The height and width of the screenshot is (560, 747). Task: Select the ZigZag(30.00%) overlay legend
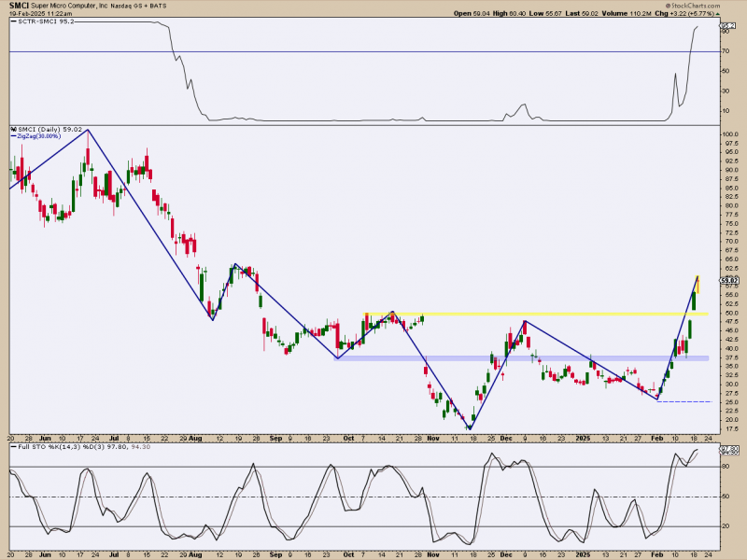[35, 136]
